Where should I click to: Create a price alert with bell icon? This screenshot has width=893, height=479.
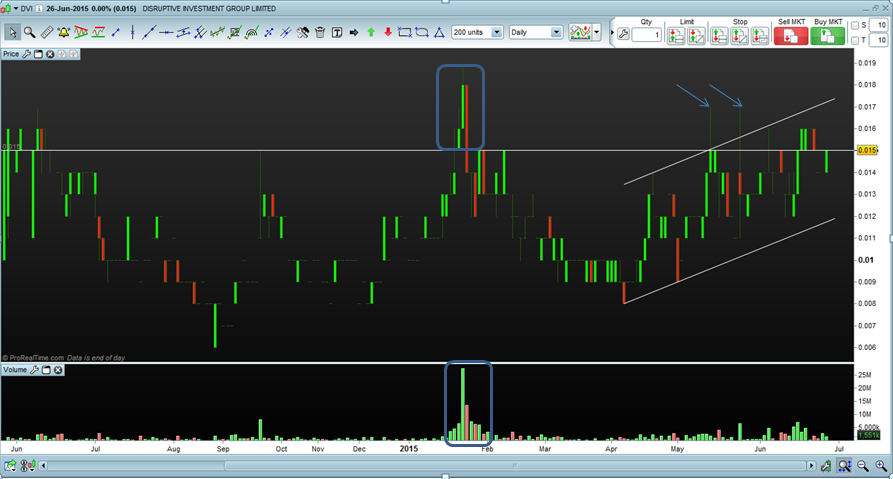pyautogui.click(x=63, y=32)
